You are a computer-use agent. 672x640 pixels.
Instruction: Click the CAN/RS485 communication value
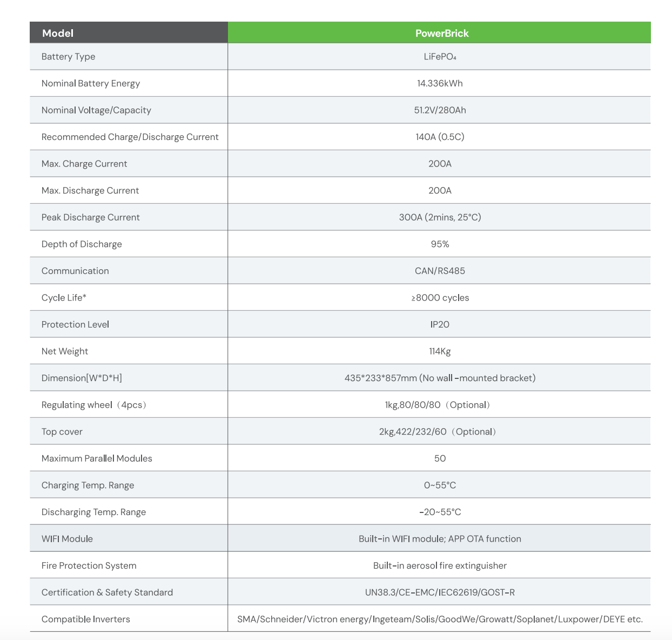440,271
